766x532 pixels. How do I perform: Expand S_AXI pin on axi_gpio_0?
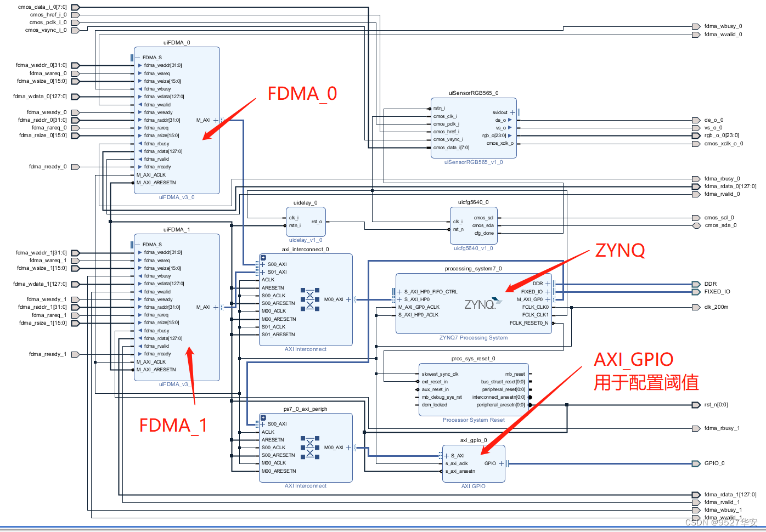(446, 456)
